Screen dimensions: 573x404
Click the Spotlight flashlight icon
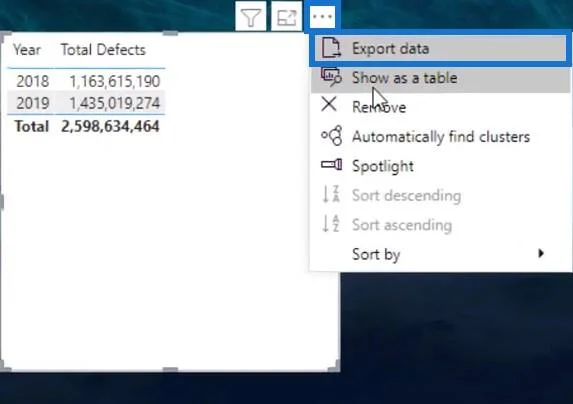[x=331, y=165]
